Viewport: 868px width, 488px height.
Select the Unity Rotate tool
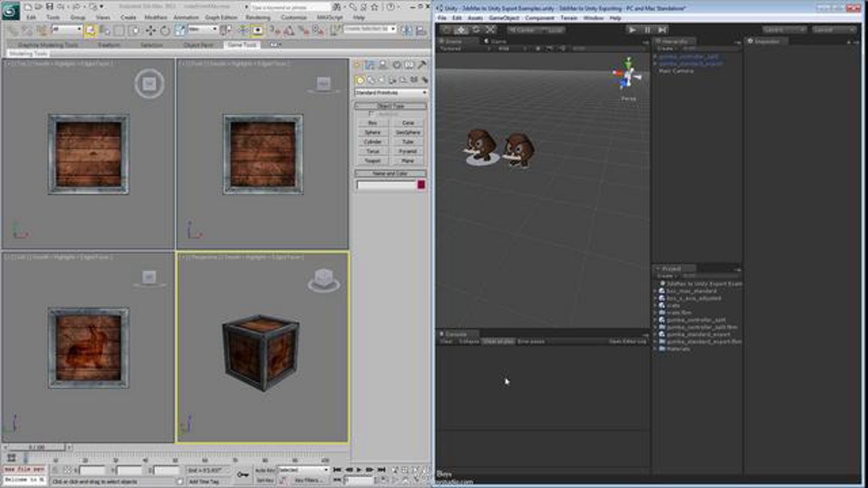(476, 30)
